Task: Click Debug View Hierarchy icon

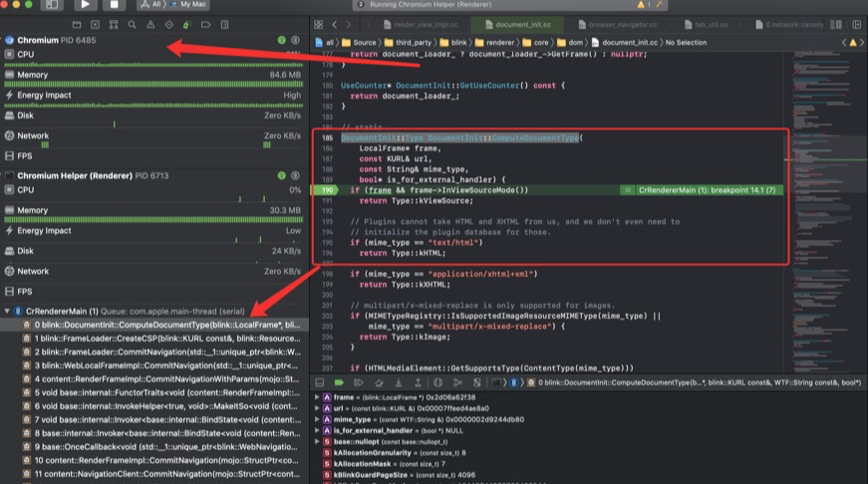Action: (x=437, y=382)
